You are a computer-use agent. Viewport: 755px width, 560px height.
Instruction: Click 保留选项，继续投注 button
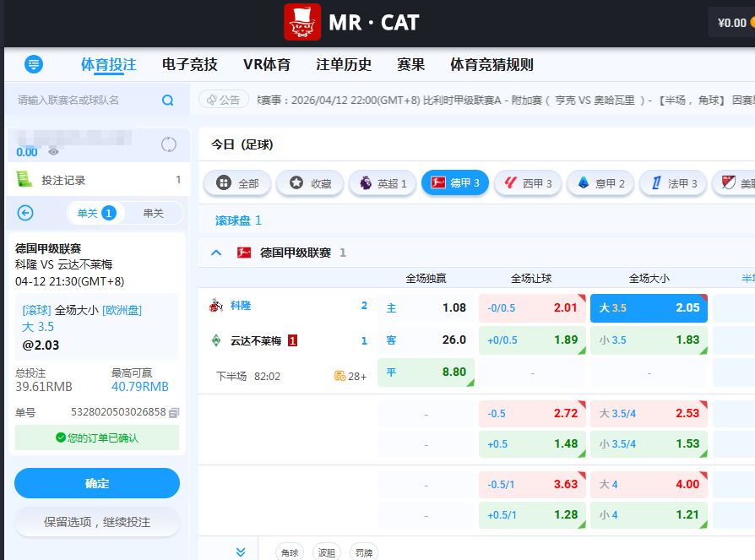pos(97,522)
